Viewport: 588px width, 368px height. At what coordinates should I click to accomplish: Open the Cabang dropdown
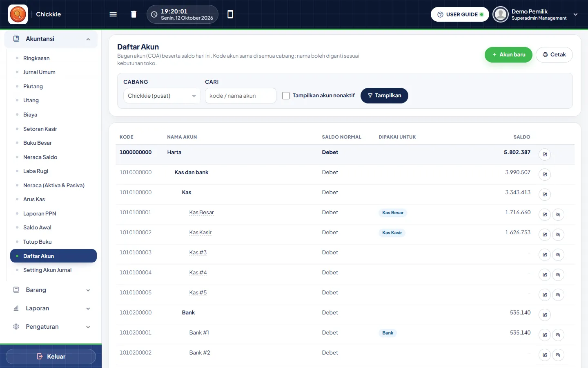coord(162,96)
